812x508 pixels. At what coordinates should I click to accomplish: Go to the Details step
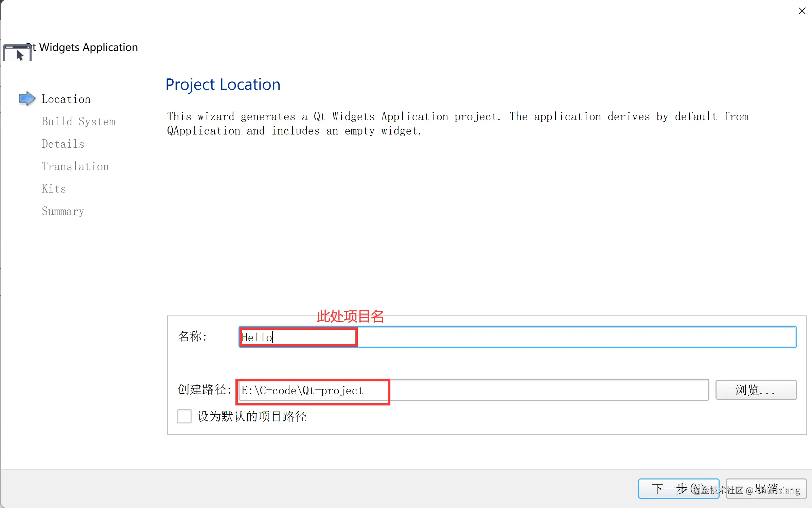63,144
